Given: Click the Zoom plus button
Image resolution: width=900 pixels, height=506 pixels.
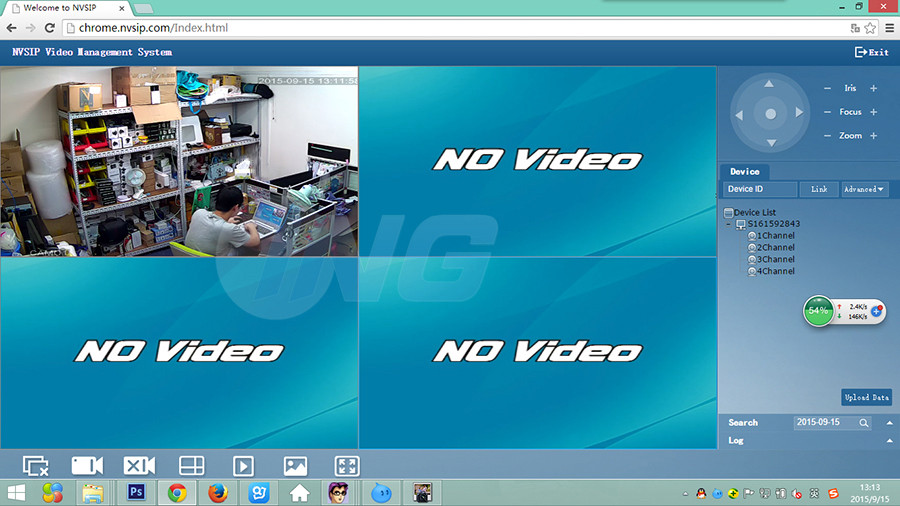Looking at the screenshot, I should point(873,136).
